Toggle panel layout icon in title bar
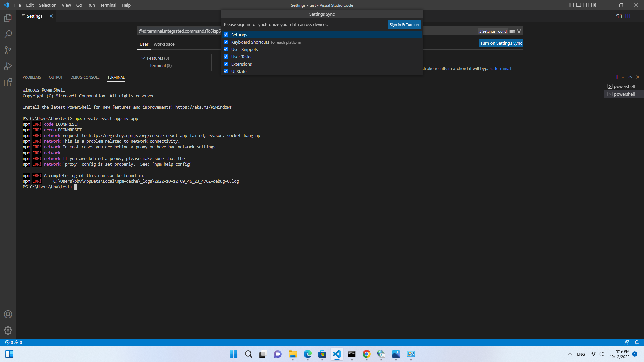 click(579, 5)
